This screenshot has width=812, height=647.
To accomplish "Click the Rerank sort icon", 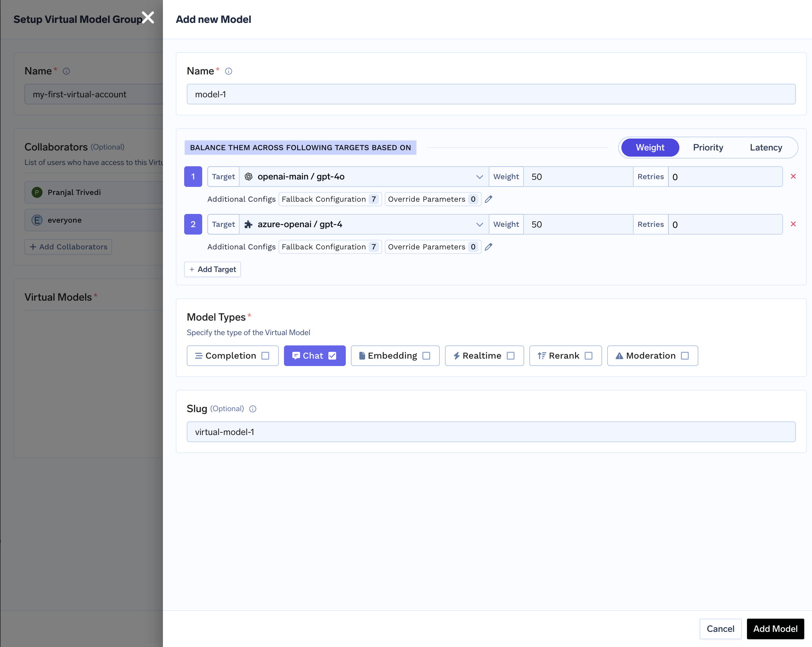I will pyautogui.click(x=541, y=355).
